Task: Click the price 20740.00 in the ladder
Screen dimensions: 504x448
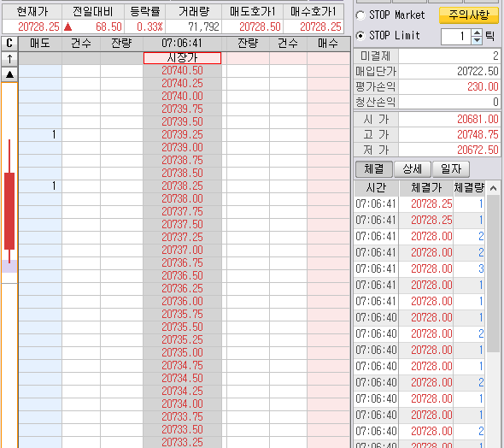Action: pos(182,96)
